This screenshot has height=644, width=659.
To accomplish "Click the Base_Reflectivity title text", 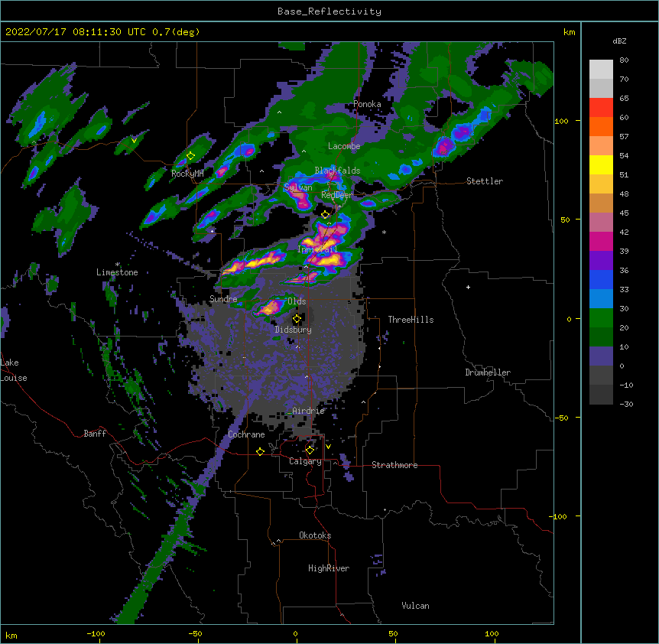I will pos(329,11).
